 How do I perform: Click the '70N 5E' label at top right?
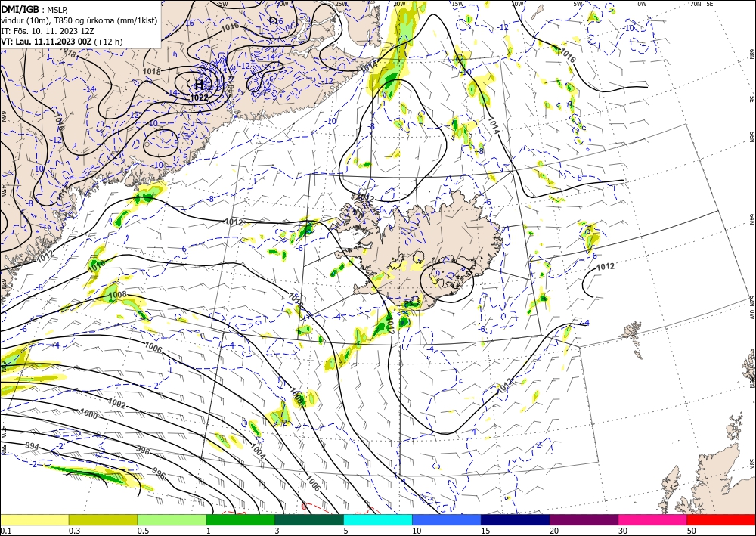point(702,3)
